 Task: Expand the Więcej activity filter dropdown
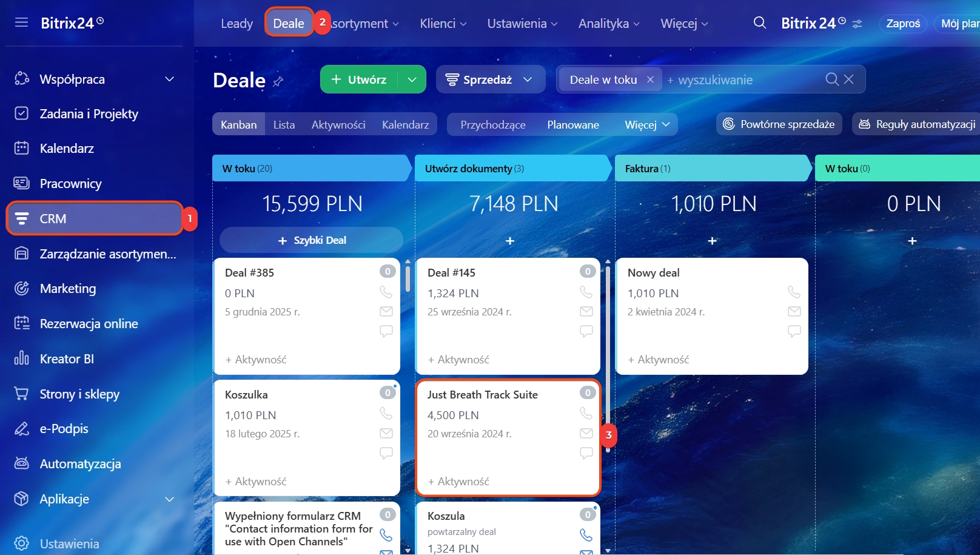click(x=647, y=124)
